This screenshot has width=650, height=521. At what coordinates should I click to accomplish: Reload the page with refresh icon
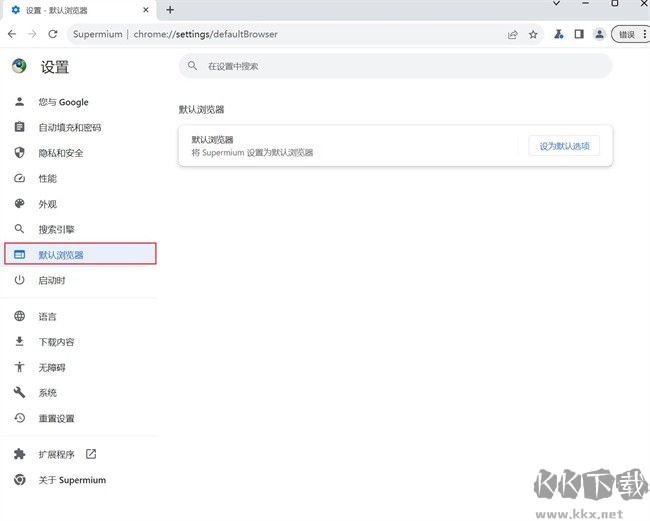(x=53, y=34)
